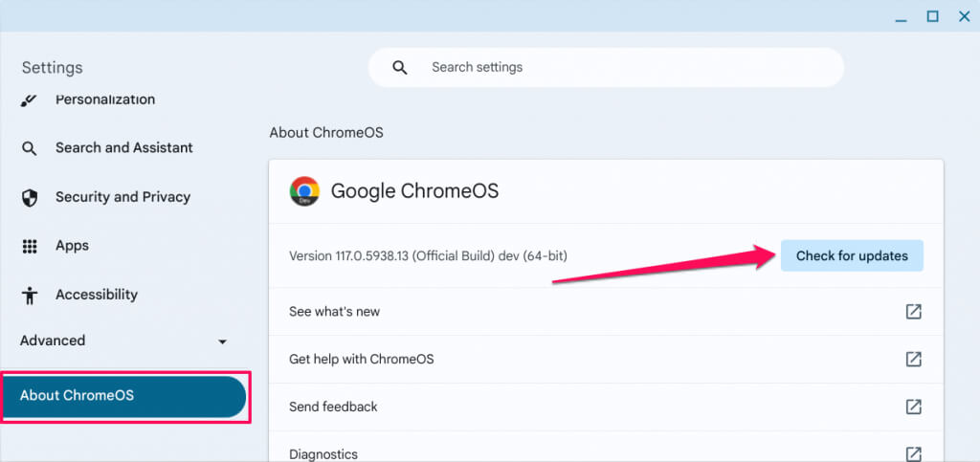Expand the Advanced section arrow
Screen dimensions: 980x462
[223, 341]
